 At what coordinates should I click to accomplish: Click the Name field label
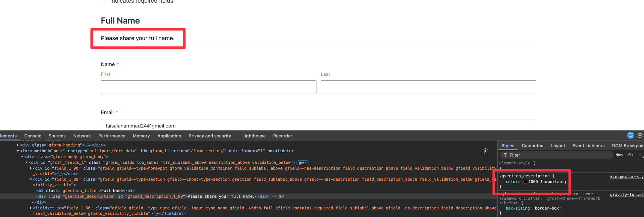point(108,64)
